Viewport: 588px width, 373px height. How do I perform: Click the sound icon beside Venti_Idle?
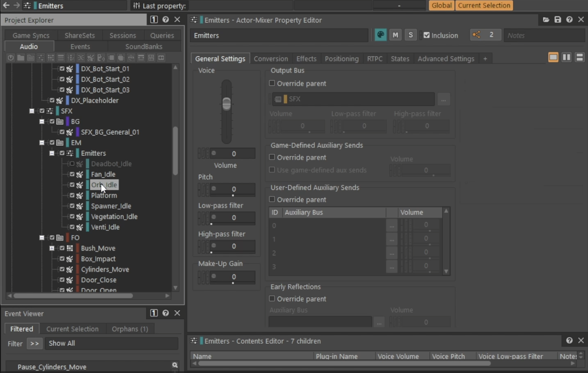coord(79,227)
